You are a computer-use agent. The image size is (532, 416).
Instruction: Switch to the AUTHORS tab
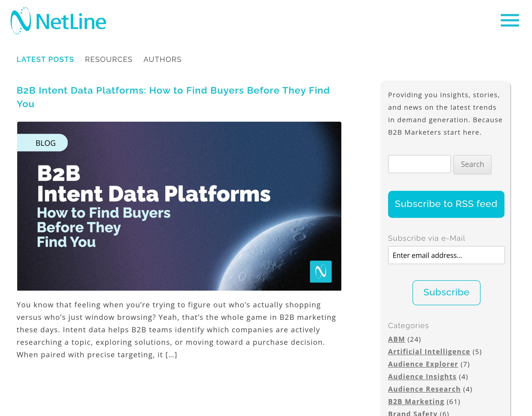(162, 59)
